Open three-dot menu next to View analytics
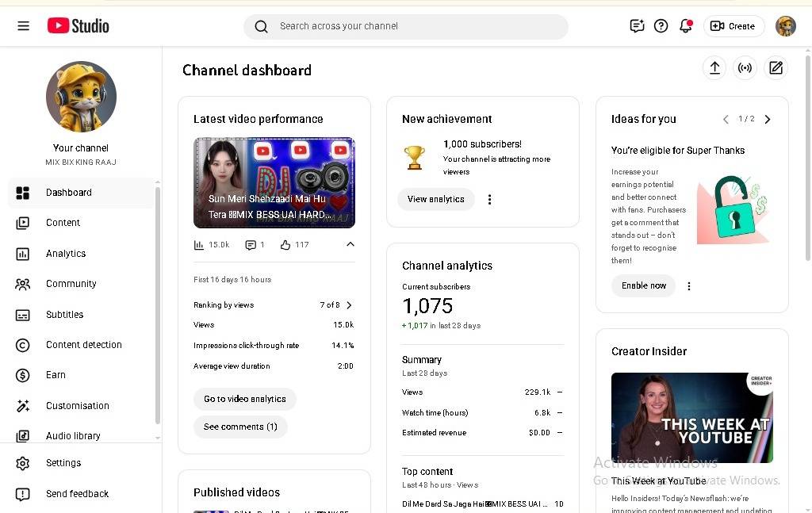The height and width of the screenshot is (513, 812). click(x=489, y=200)
